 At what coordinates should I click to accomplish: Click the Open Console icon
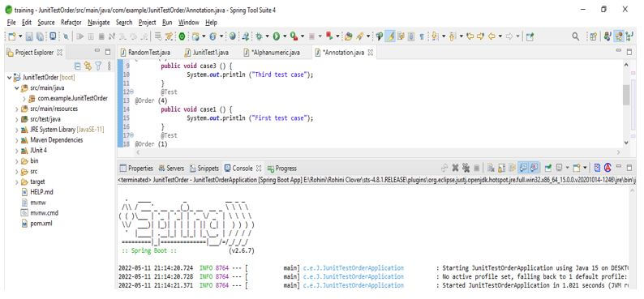pyautogui.click(x=576, y=168)
